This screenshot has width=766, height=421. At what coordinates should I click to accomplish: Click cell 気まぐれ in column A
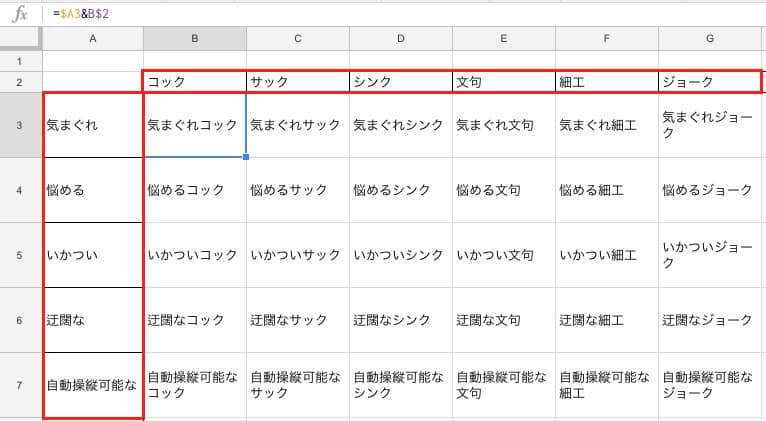click(93, 125)
